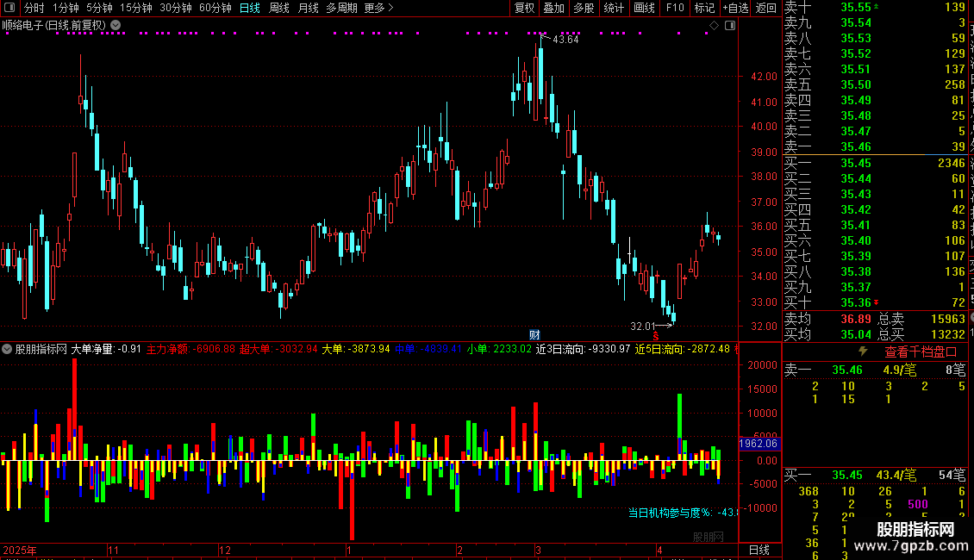This screenshot has width=974, height=560.
Task: Click the red down arrow beside 35.36
Action: click(877, 302)
